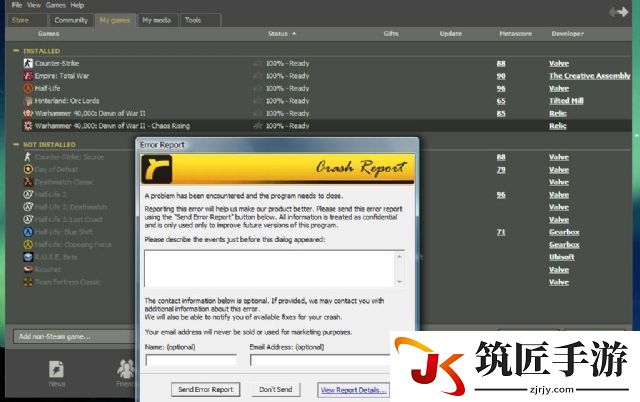Open the View Report Details link
Image resolution: width=640 pixels, height=402 pixels.
[353, 390]
